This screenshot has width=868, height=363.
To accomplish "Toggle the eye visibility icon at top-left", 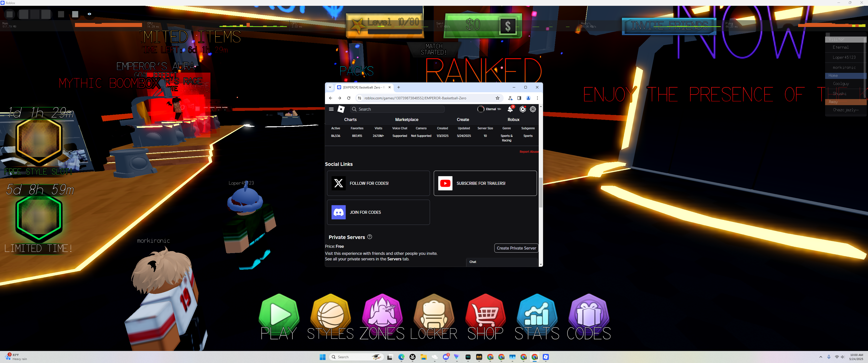I will [x=89, y=14].
